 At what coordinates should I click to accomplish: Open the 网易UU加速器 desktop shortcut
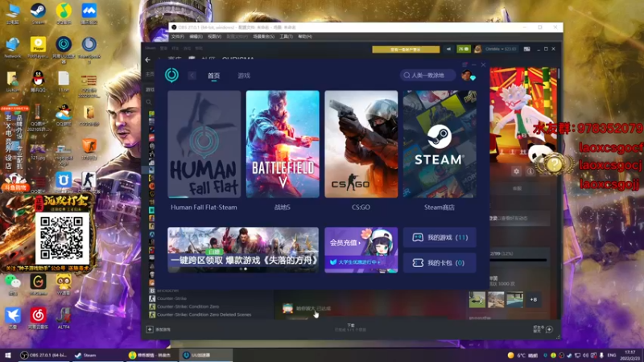tap(64, 49)
